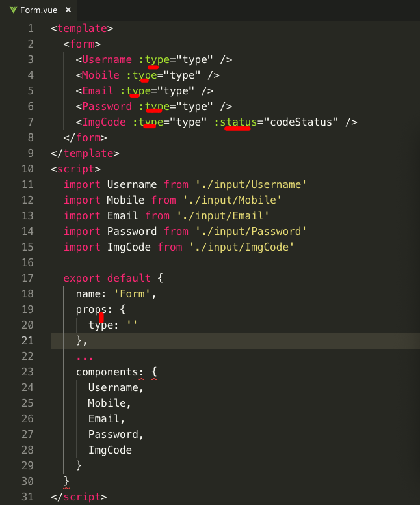Click the closing '</template>' tag

(x=85, y=154)
